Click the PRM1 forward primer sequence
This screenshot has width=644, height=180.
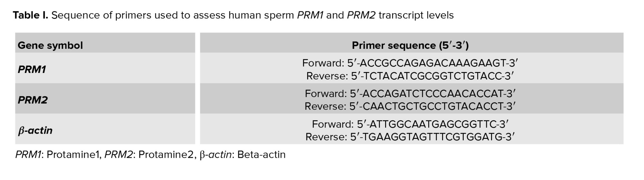(432, 63)
